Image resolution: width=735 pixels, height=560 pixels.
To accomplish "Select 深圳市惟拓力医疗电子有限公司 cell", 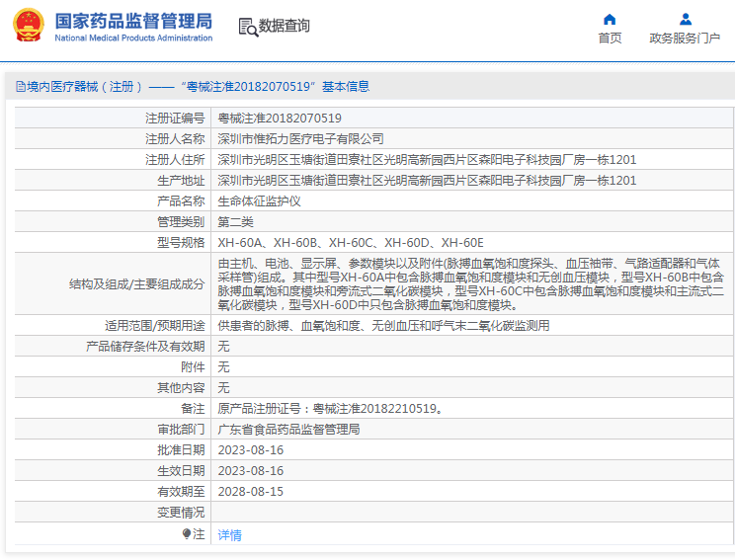I will pyautogui.click(x=300, y=138).
